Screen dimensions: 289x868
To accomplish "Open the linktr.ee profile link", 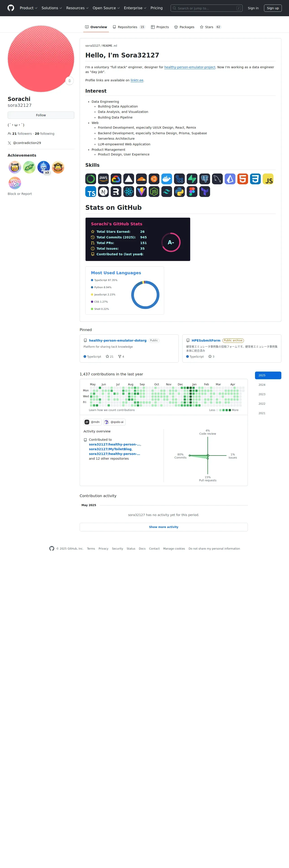I will coord(137,80).
